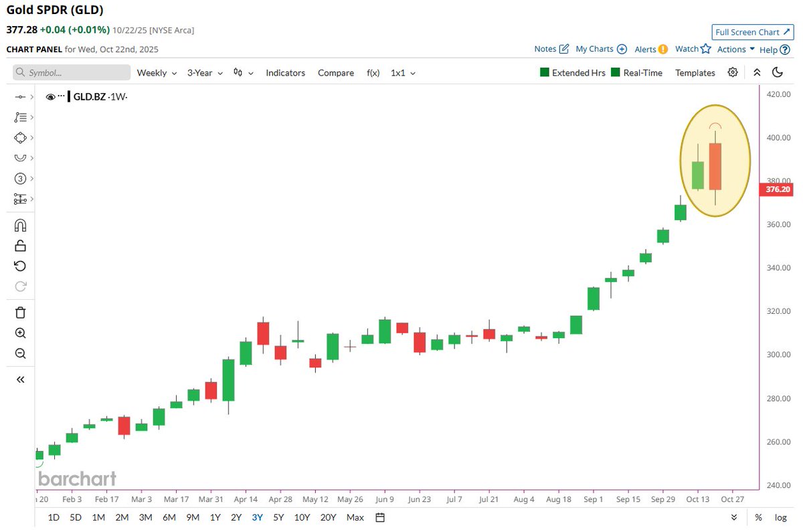Set chart range to 5Y
This screenshot has width=803, height=532.
coord(279,517)
